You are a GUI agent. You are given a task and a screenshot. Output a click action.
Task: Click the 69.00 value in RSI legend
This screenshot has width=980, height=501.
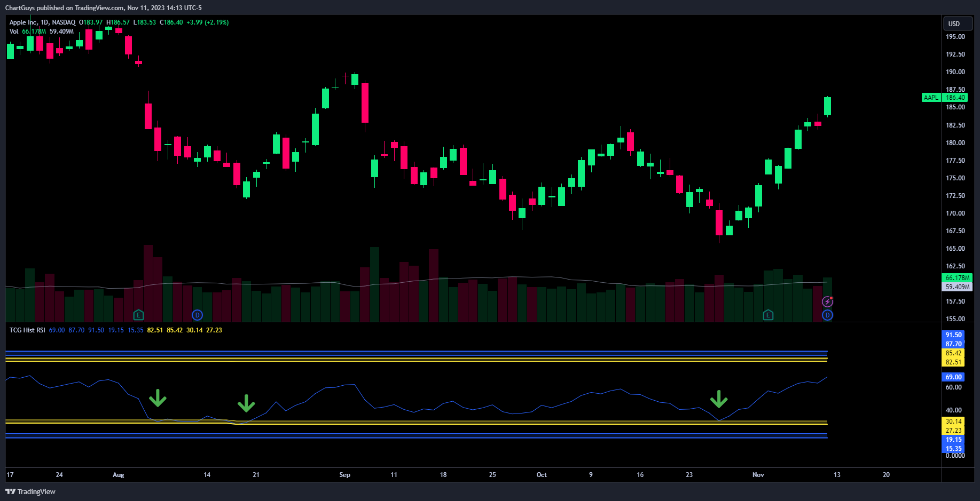pos(57,330)
